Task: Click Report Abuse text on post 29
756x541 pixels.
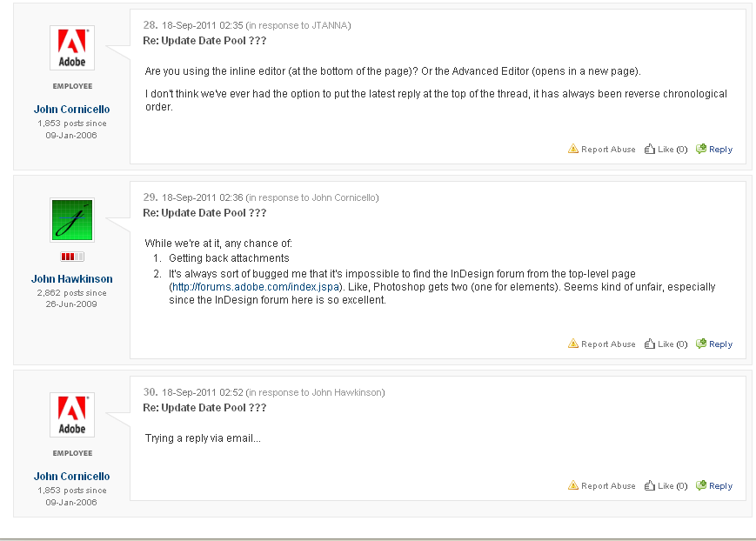Action: point(608,344)
